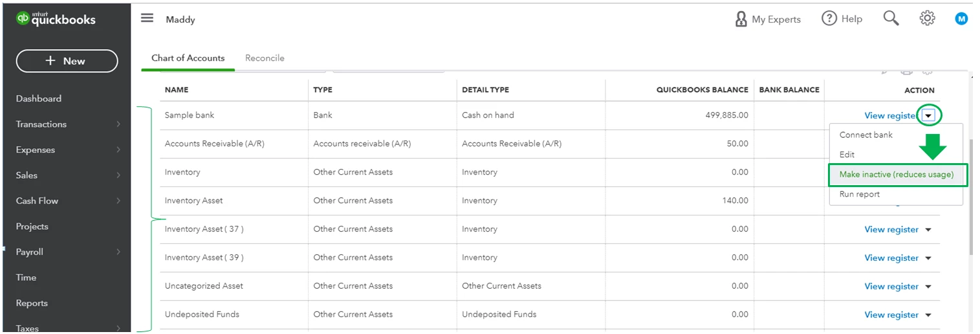Open dropdown arrow next to Sample bank View register
The image size is (980, 334).
pos(929,115)
